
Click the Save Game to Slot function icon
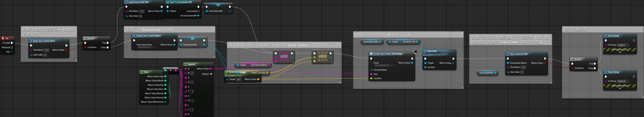(508, 54)
